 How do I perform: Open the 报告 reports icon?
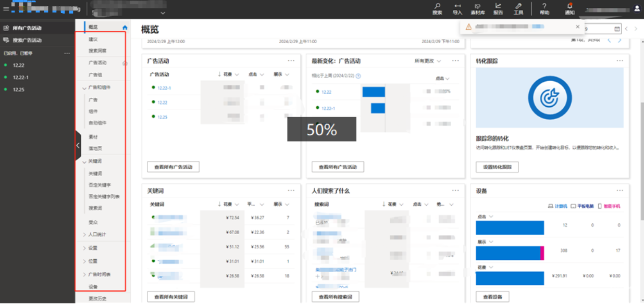pos(498,6)
